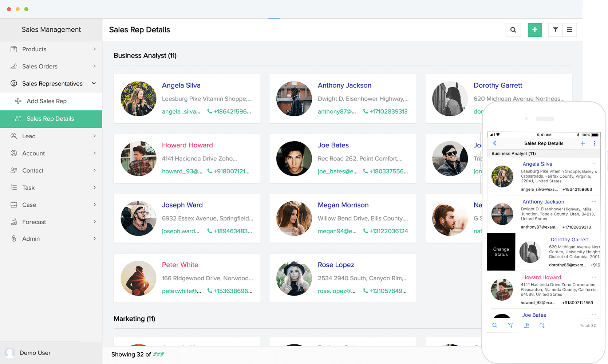
Task: Tap Change Status on Dorothy Garrett's phone card
Action: click(x=501, y=252)
